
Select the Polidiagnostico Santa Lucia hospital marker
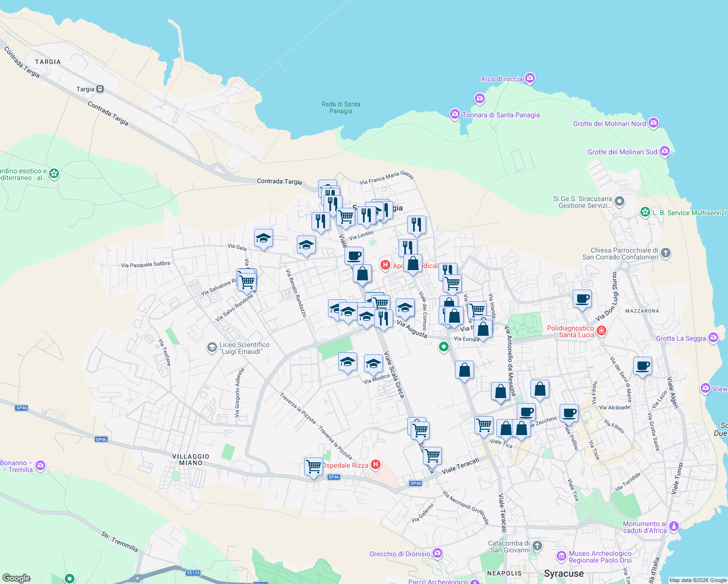(601, 331)
